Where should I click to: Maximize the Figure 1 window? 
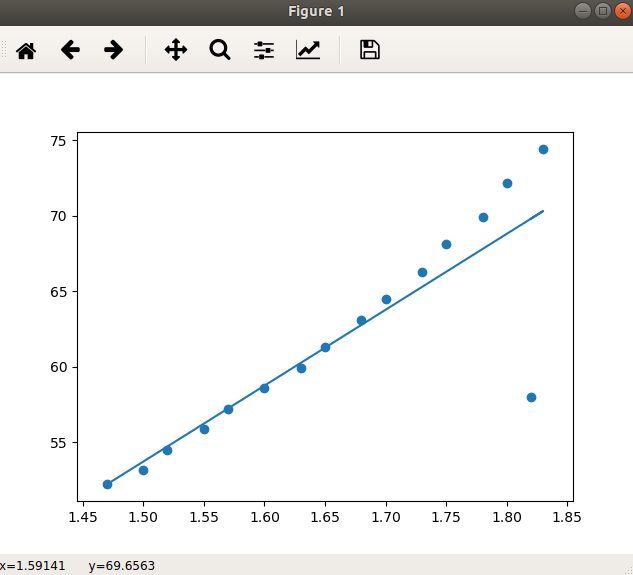tap(603, 11)
